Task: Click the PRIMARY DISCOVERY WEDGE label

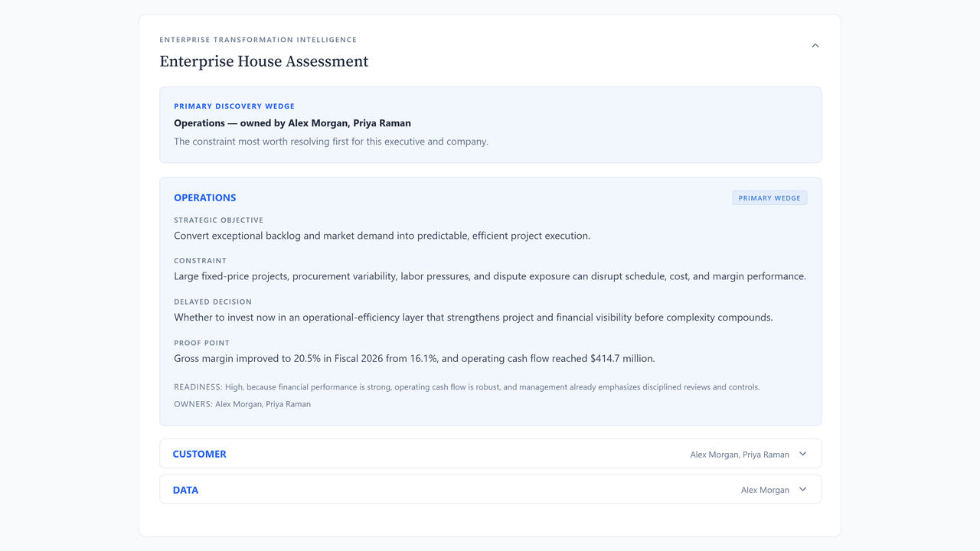Action: click(x=234, y=106)
